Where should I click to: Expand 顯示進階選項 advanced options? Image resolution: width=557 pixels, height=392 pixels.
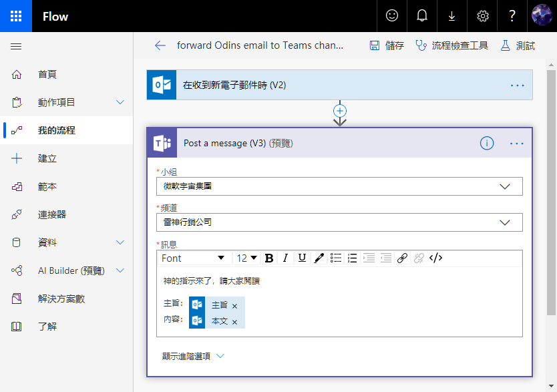click(x=194, y=357)
